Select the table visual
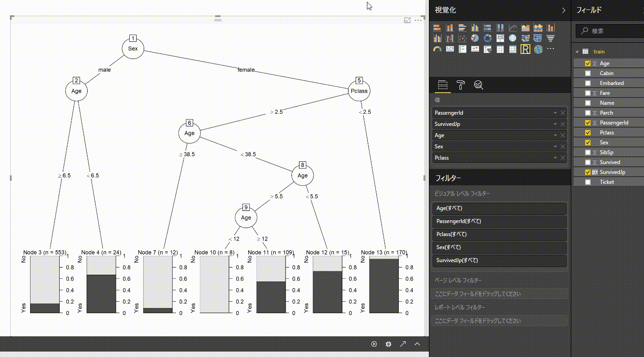The height and width of the screenshot is (357, 644). (500, 49)
